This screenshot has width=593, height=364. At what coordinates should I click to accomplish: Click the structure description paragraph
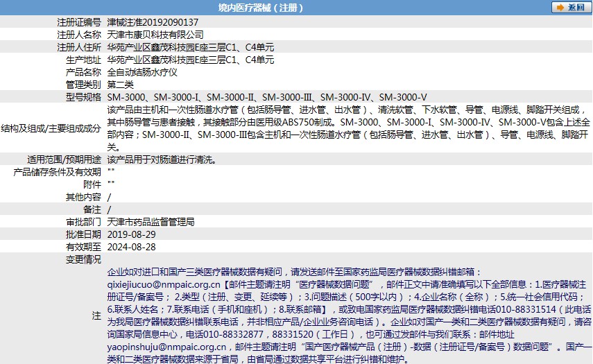(x=349, y=128)
